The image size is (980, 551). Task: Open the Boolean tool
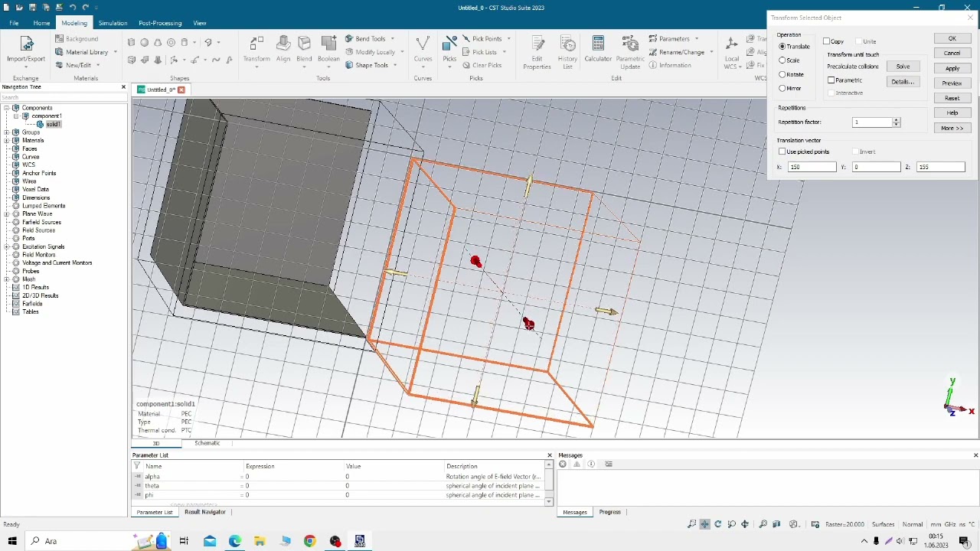click(328, 51)
